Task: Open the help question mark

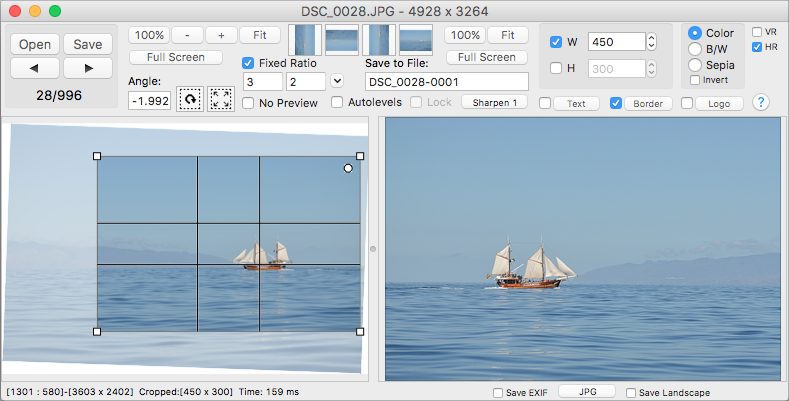Action: (761, 102)
